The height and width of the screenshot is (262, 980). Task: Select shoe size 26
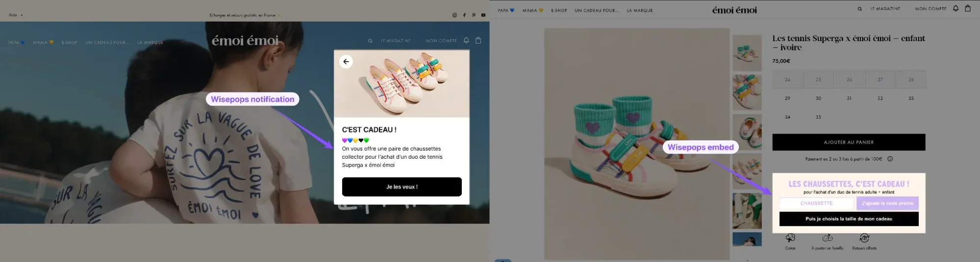click(x=849, y=80)
